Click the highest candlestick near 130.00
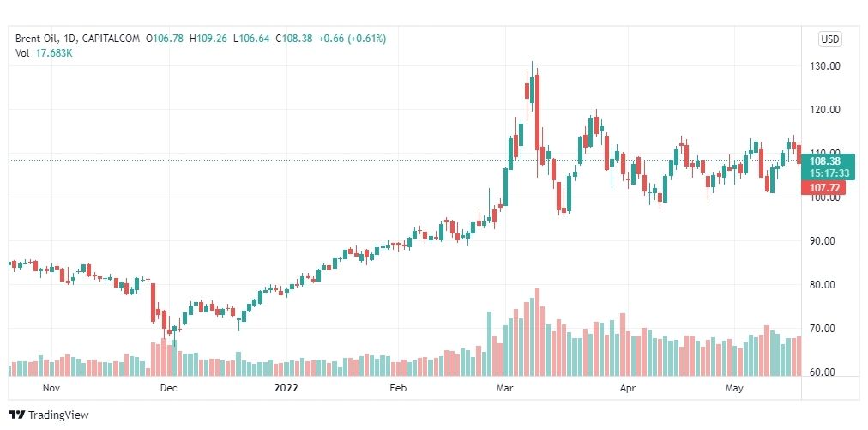868x430 pixels. pos(532,88)
